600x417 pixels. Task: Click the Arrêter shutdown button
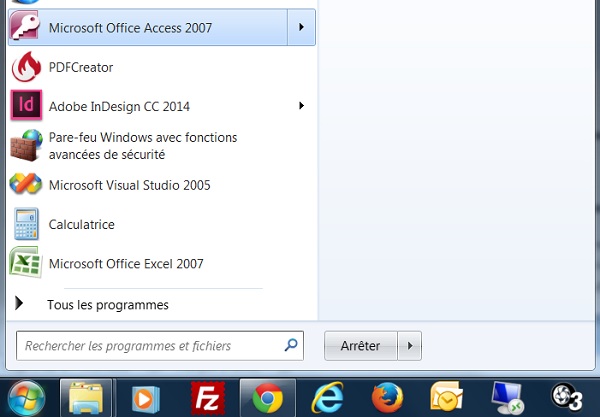click(360, 345)
